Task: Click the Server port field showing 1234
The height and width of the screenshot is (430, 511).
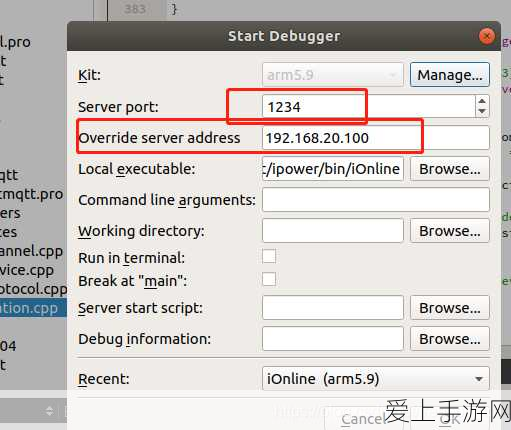Action: click(369, 107)
